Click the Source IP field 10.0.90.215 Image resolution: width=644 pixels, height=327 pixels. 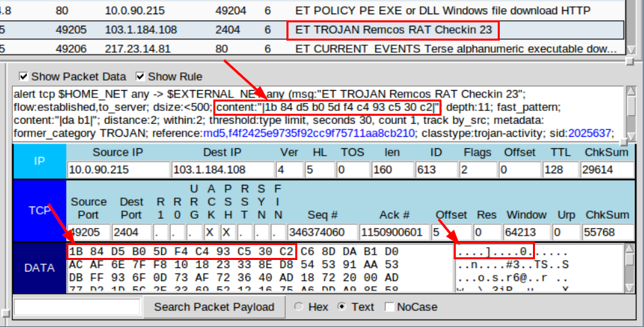tap(119, 170)
